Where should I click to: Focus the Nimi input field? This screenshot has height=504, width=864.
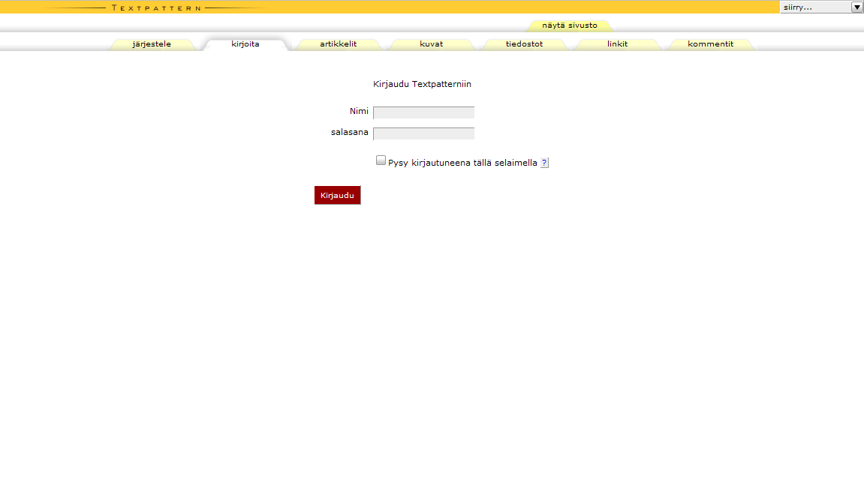(x=423, y=112)
